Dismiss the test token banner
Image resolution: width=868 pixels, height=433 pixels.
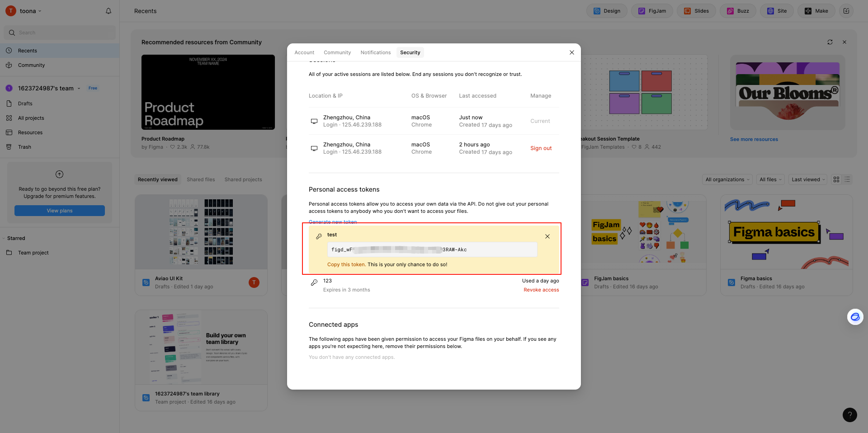[547, 236]
